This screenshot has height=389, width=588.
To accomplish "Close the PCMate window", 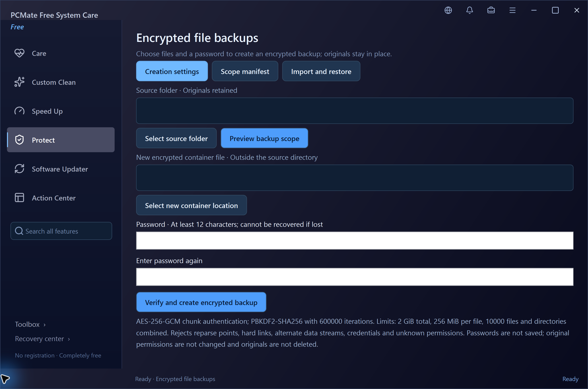I will pyautogui.click(x=577, y=10).
